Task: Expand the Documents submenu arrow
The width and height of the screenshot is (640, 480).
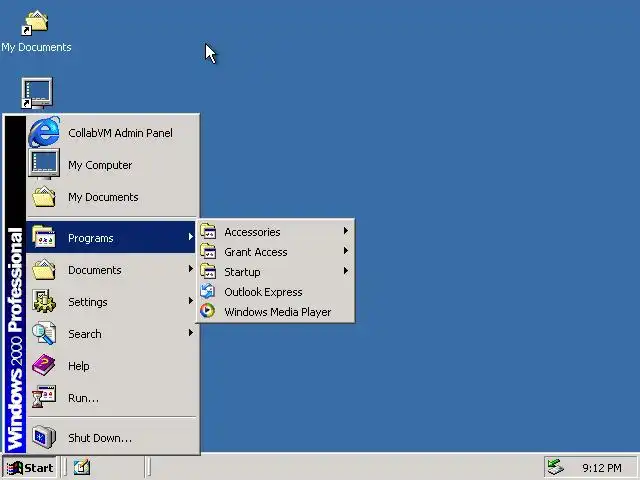Action: pyautogui.click(x=190, y=269)
